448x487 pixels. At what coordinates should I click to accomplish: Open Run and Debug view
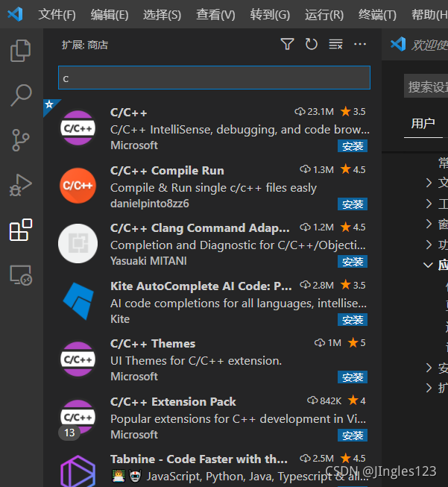coord(21,185)
